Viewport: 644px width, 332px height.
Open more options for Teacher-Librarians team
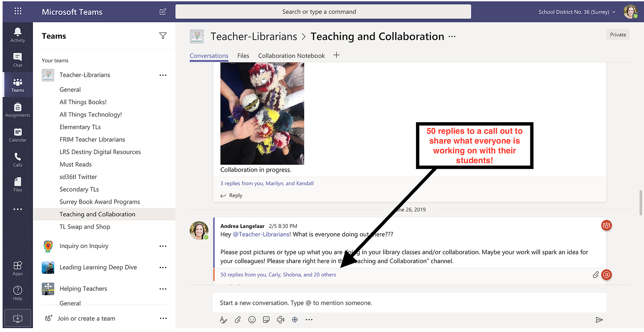[163, 75]
